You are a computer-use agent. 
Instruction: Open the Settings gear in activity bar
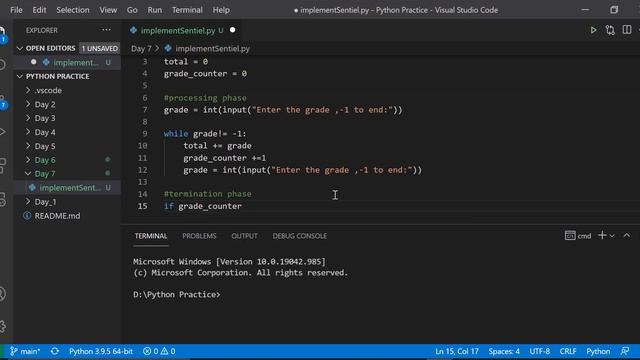click(2, 326)
